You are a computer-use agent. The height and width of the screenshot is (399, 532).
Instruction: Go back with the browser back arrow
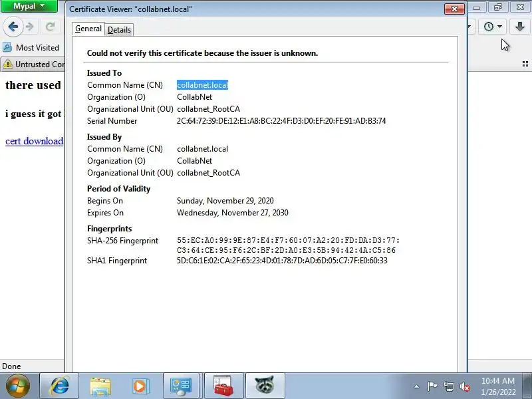pos(13,27)
